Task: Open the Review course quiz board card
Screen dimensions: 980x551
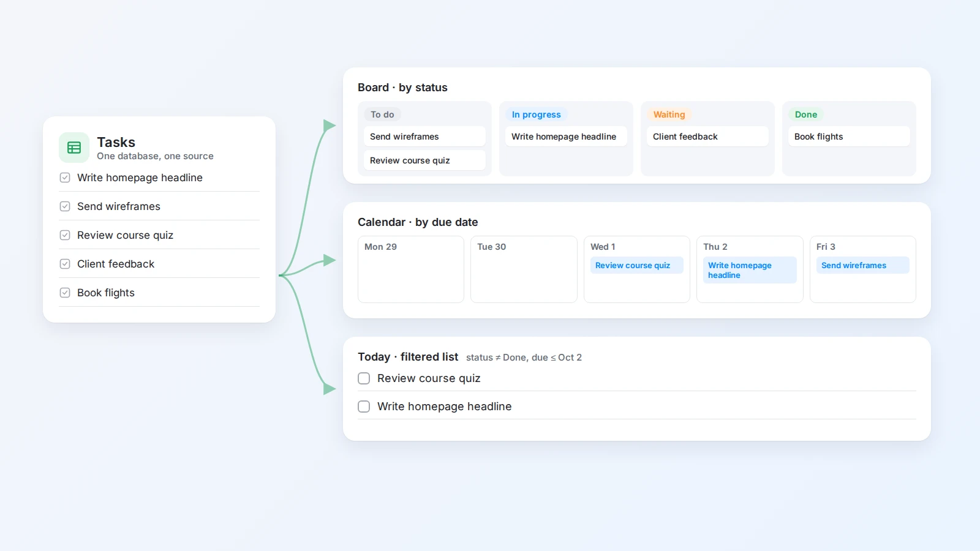Action: click(x=424, y=160)
